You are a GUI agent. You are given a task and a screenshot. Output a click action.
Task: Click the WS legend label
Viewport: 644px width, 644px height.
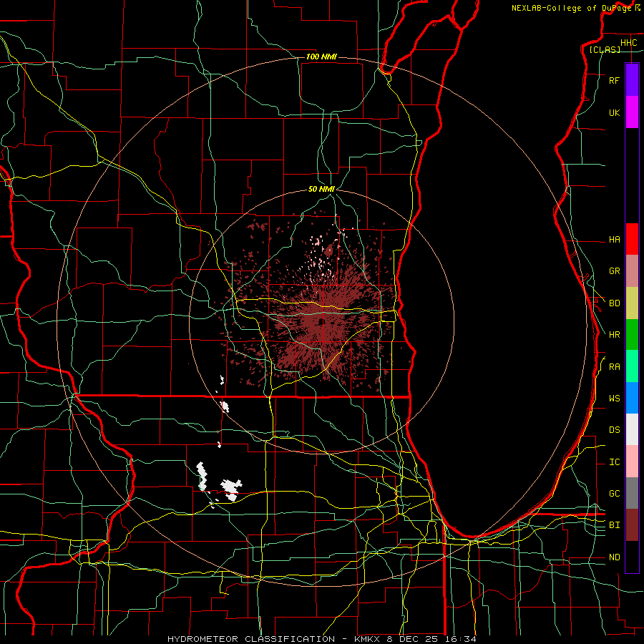[x=614, y=399]
